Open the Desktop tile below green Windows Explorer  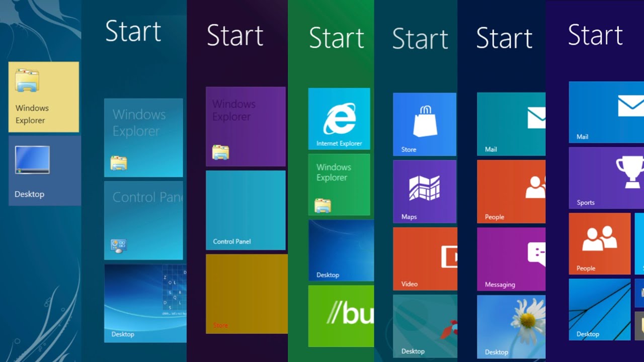point(341,250)
